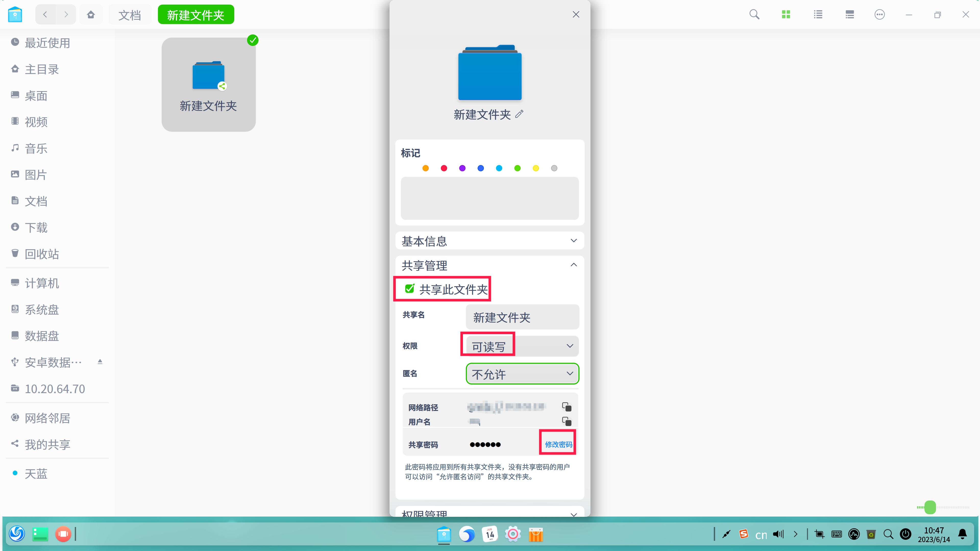
Task: Open the 匿名 不允许 dropdown
Action: click(522, 373)
